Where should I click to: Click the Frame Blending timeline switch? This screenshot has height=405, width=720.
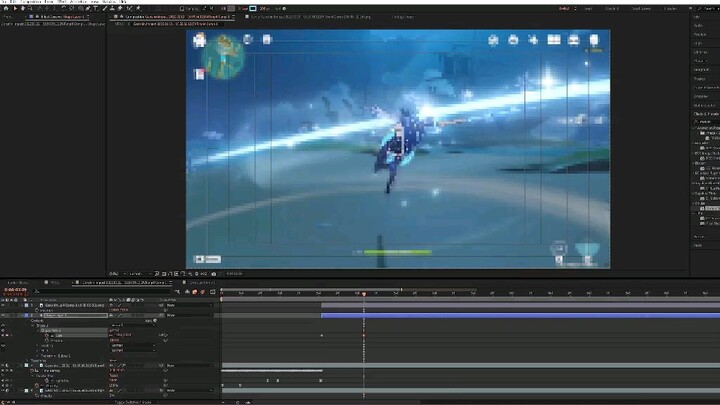(x=195, y=292)
